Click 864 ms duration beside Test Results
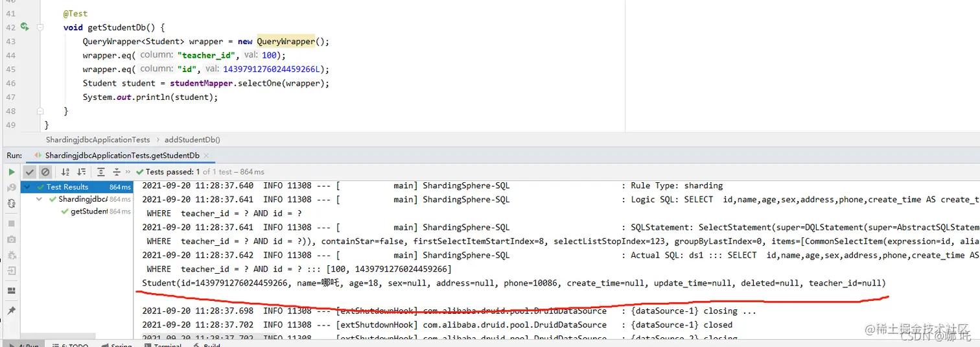980x347 pixels. (120, 187)
